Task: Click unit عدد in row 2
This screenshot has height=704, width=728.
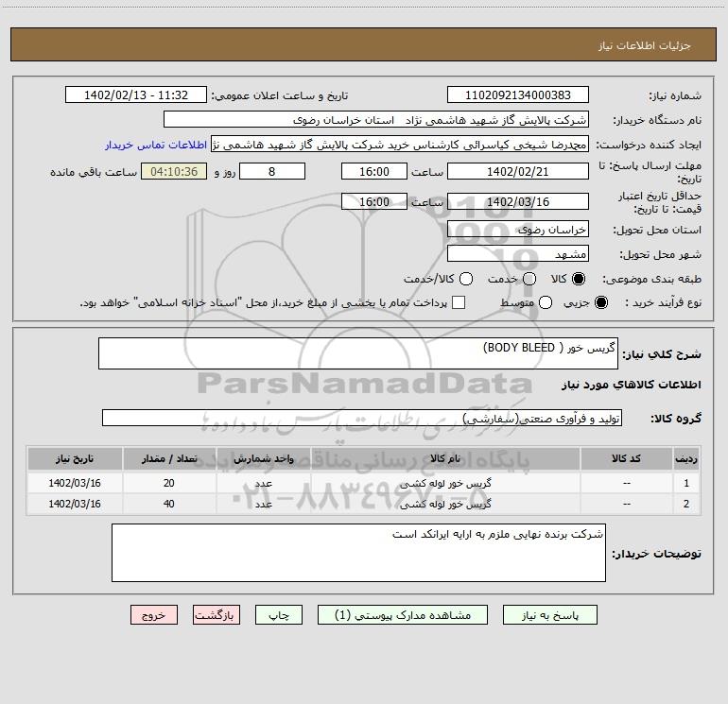Action: point(263,504)
